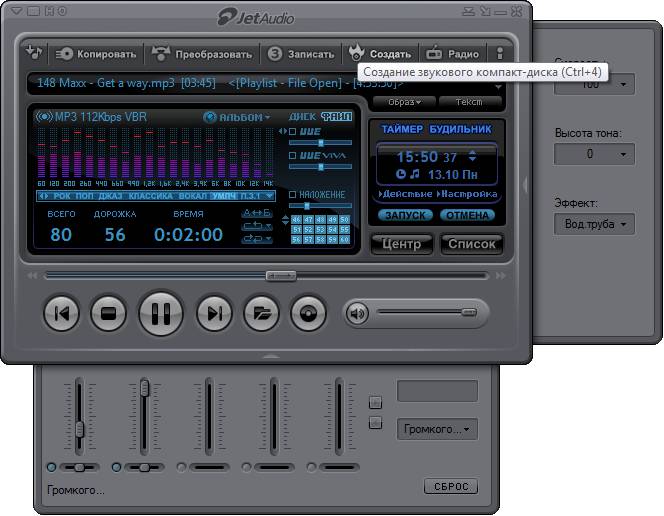This screenshot has height=516, width=664.
Task: Enable the Wide checkbox
Action: [x=292, y=132]
